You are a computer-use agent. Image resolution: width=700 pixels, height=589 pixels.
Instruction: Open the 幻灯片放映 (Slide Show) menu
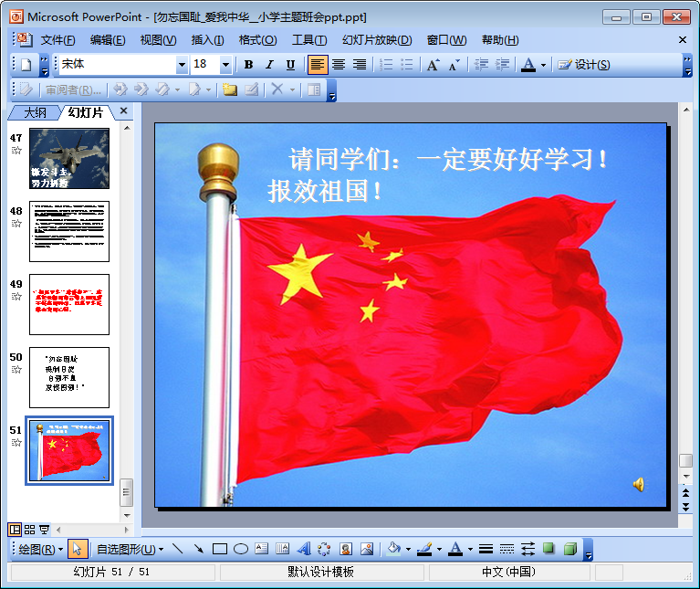(377, 40)
